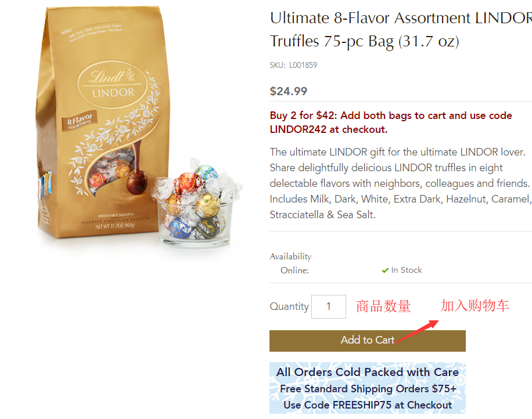The image size is (532, 419).
Task: Click the SKU L001859 text
Action: (x=293, y=65)
